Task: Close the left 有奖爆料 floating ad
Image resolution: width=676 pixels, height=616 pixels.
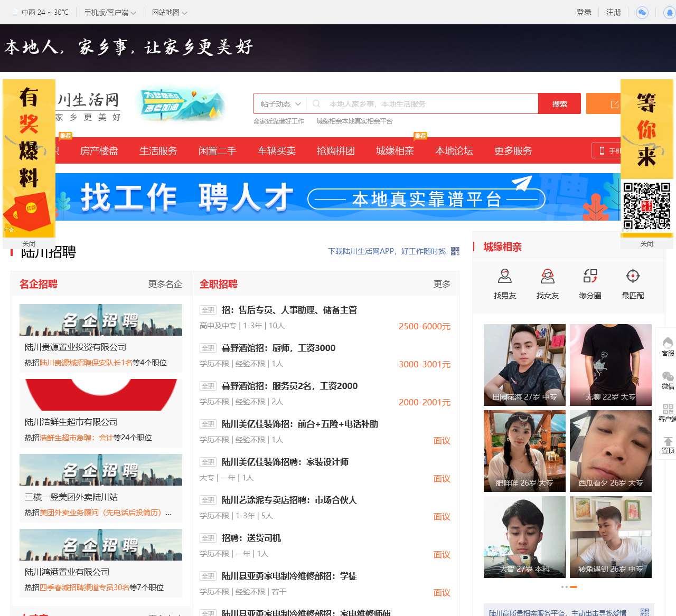Action: coord(29,243)
